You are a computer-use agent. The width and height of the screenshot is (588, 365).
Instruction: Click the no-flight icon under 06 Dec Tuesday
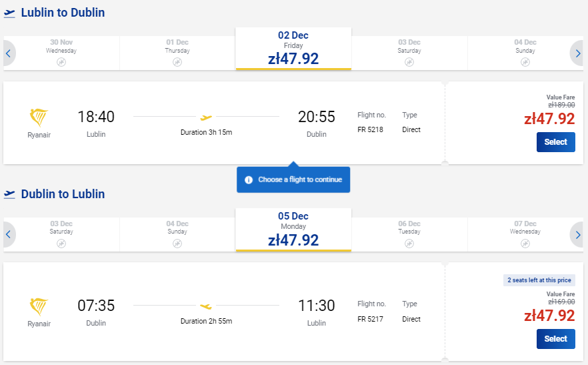(409, 244)
